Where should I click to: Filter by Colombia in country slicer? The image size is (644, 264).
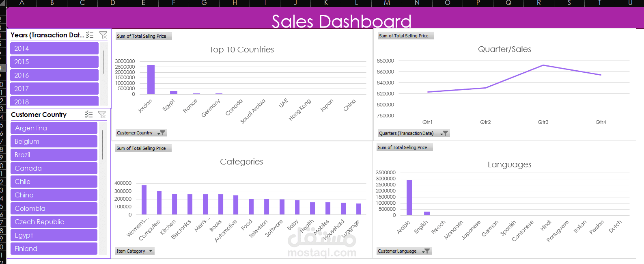[x=54, y=208]
